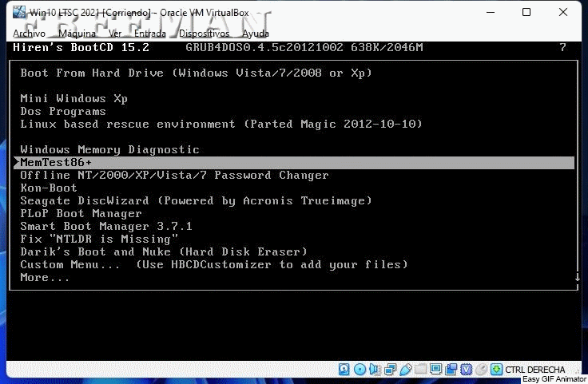Select the PLoP Boot Manager entry
This screenshot has height=384, width=588.
pos(81,213)
